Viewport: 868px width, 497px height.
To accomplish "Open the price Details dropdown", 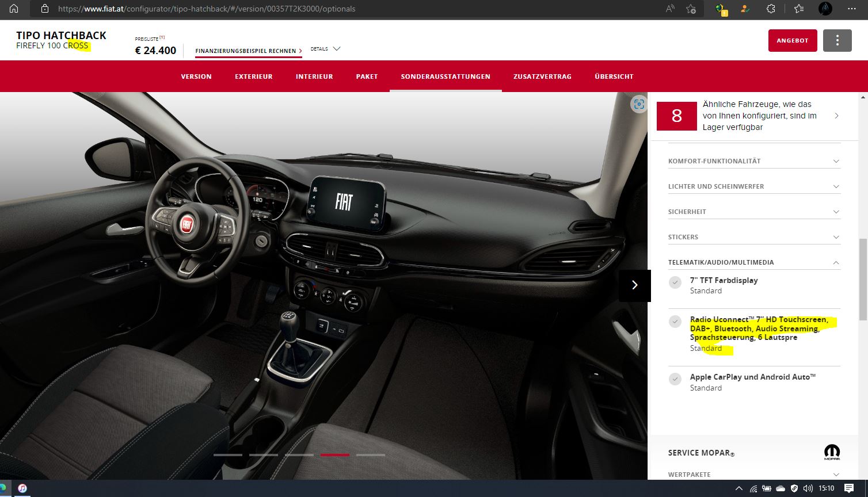I will [325, 49].
